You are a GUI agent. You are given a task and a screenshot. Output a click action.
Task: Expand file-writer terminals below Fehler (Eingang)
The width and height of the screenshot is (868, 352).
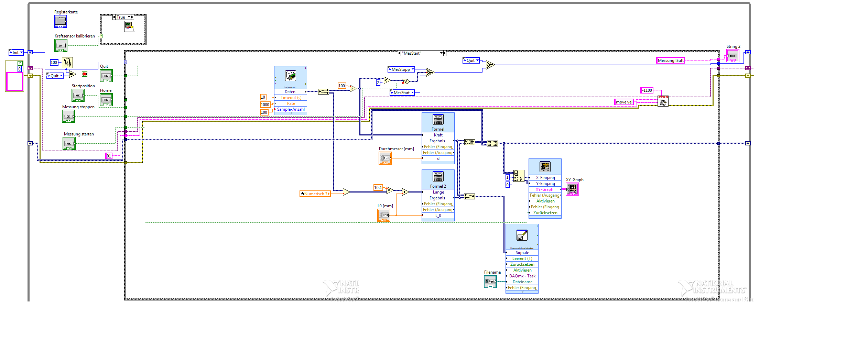[x=522, y=292]
